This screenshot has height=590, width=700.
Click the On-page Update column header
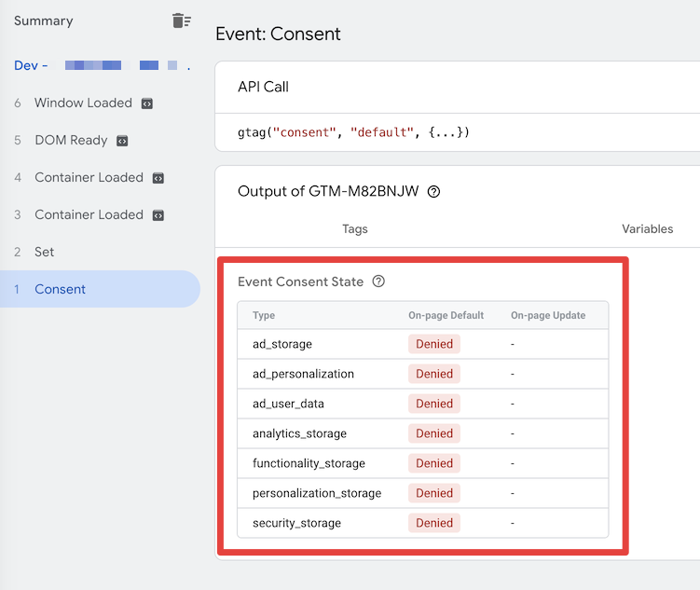tap(548, 316)
